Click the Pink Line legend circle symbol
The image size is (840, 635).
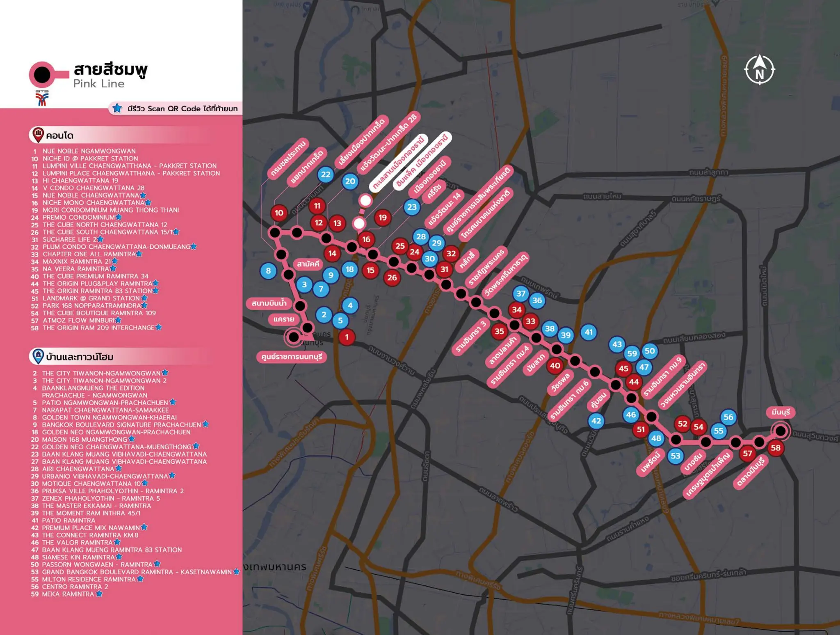[42, 75]
